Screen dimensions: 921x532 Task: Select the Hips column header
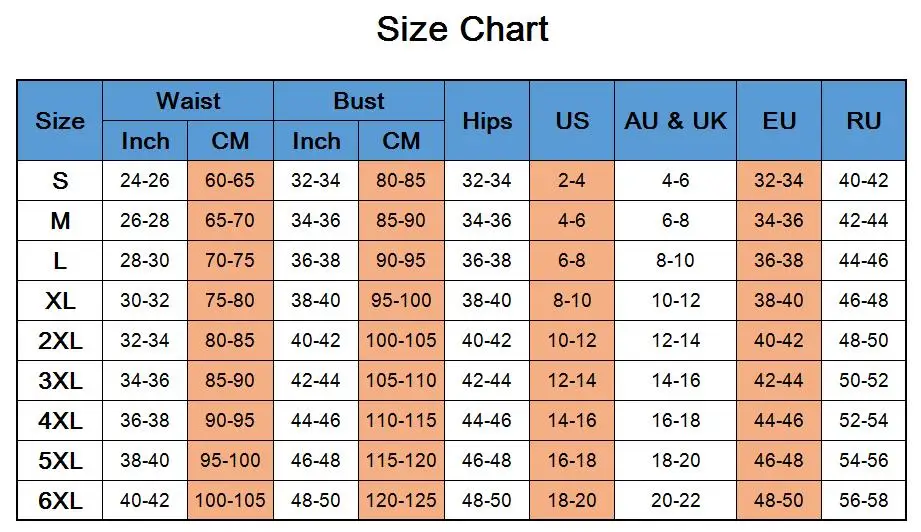pos(487,121)
